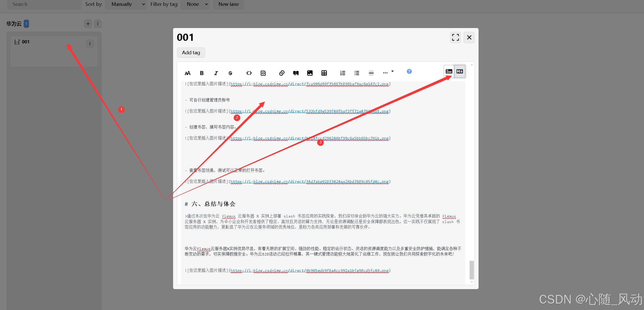The height and width of the screenshot is (310, 644).
Task: Insert an image via the toolbar
Action: point(310,73)
